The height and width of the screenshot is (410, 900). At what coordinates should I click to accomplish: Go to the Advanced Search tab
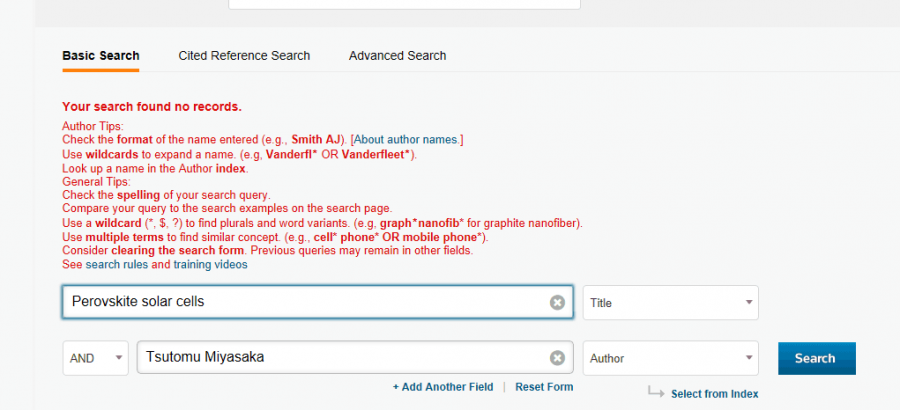(x=397, y=56)
